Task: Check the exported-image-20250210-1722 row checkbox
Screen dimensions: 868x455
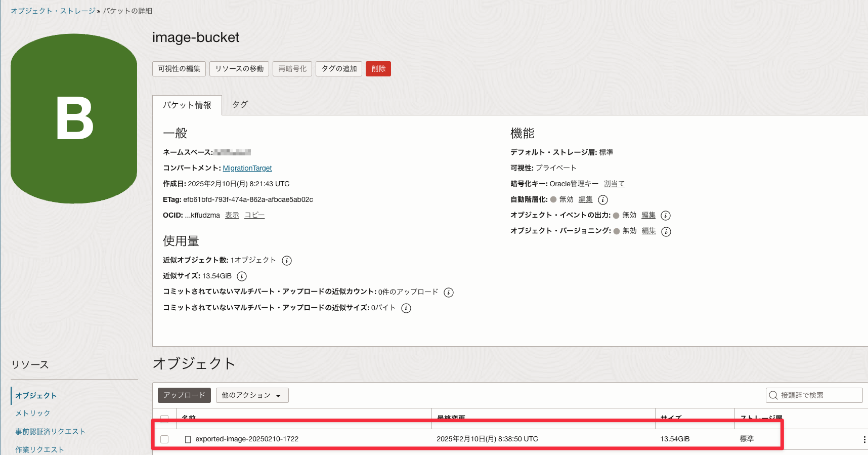Action: pyautogui.click(x=164, y=439)
